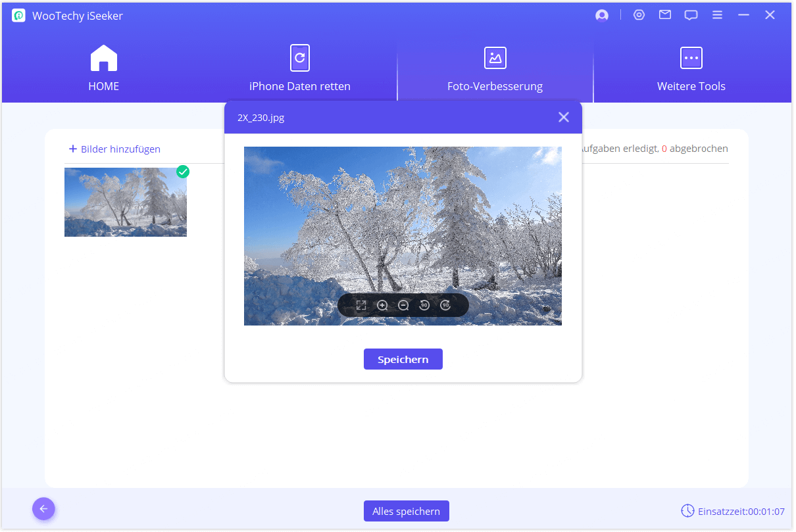Open the feedback chat bubble icon
This screenshot has width=796, height=532.
point(691,16)
